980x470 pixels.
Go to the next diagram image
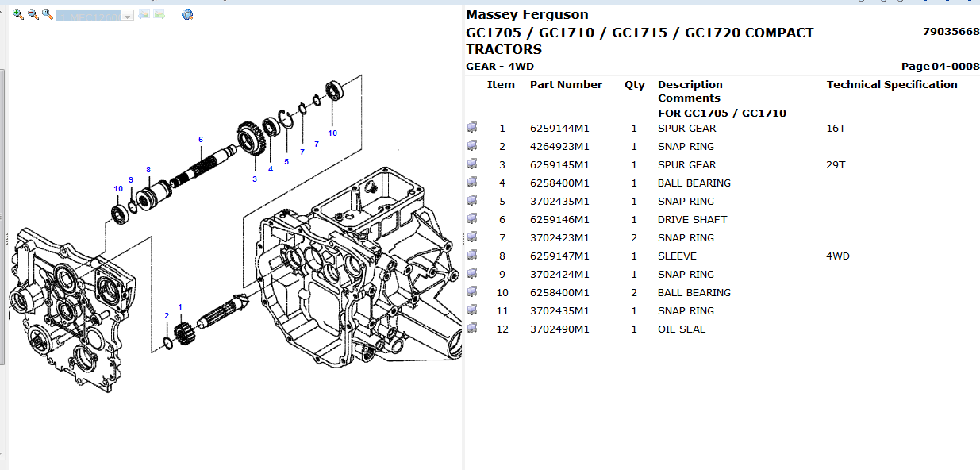point(159,14)
